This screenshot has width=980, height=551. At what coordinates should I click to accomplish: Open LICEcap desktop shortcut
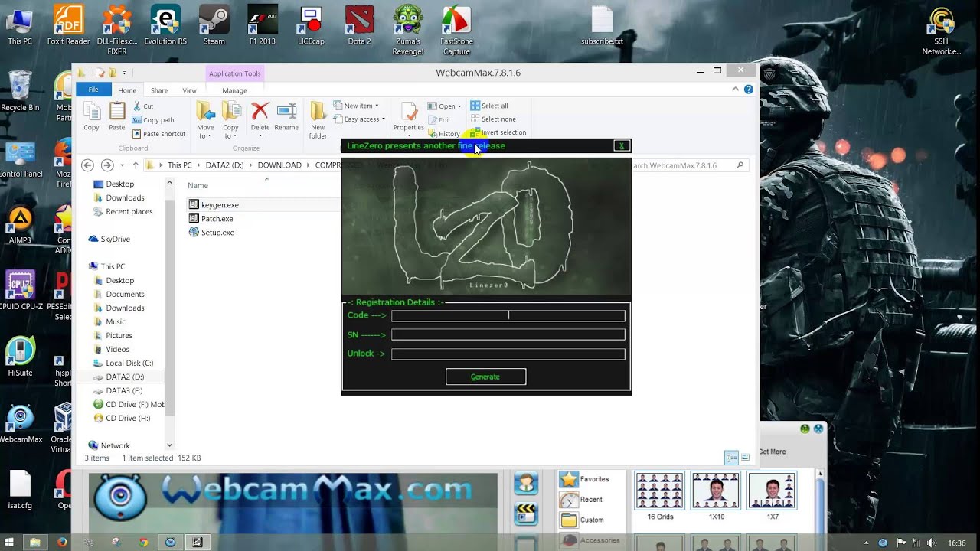(311, 25)
